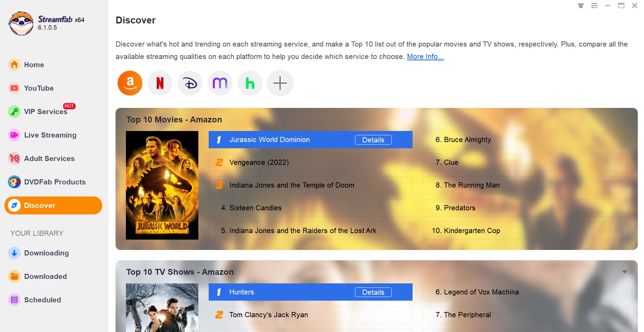
Task: Click the YouTube play icon
Action: 14,88
